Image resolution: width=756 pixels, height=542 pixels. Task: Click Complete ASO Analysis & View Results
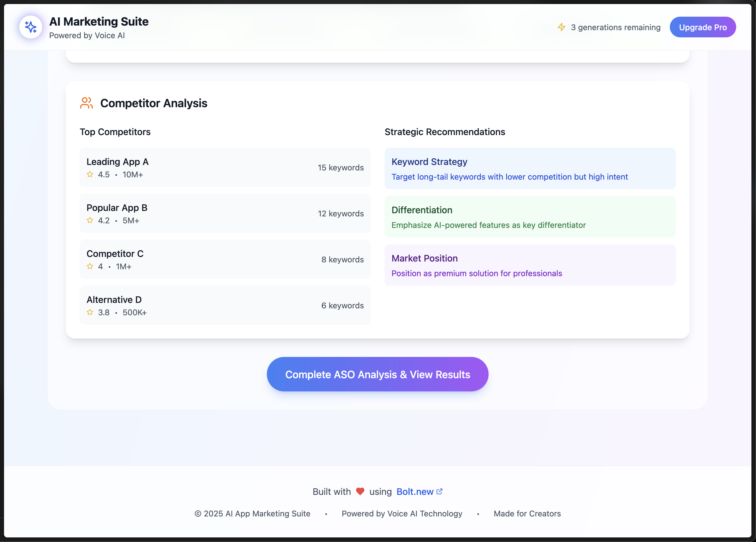point(377,374)
